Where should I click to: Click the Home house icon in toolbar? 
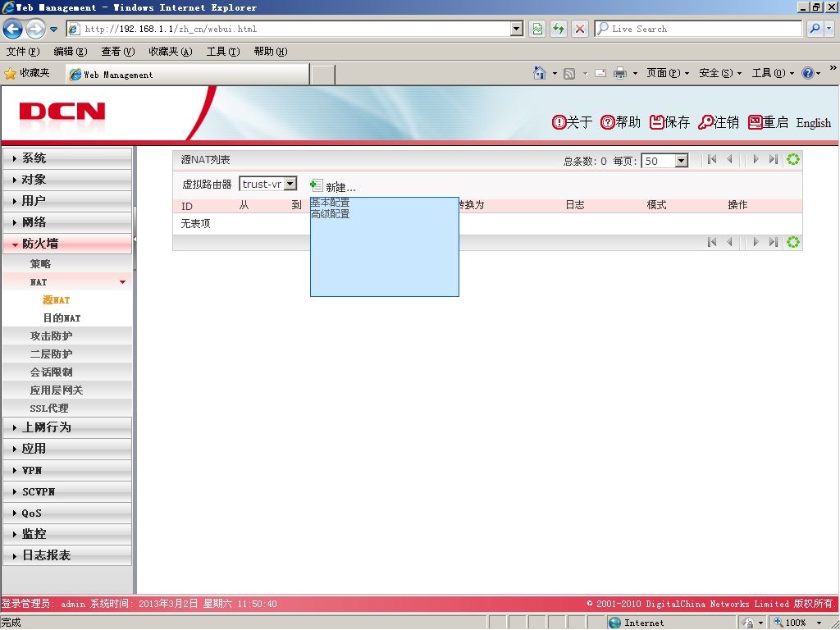[540, 73]
